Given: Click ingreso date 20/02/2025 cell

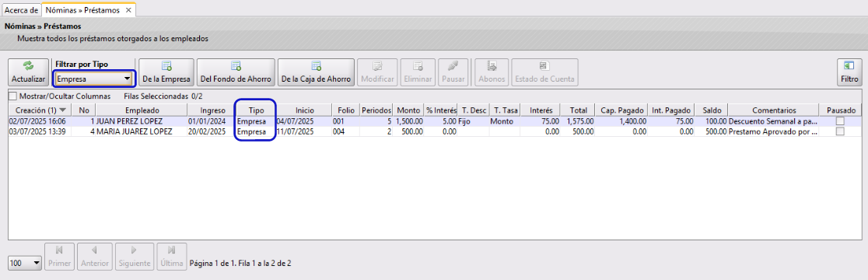Looking at the screenshot, I should pos(212,131).
